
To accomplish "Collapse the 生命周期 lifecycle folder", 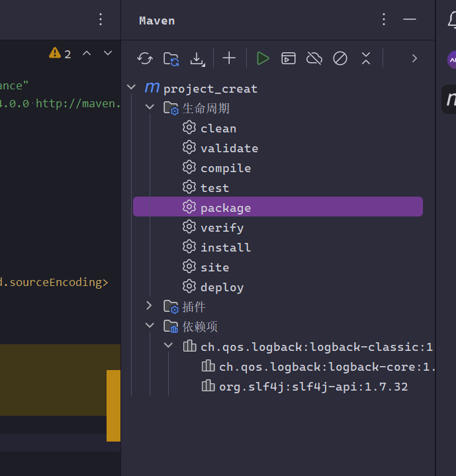I will [x=150, y=107].
